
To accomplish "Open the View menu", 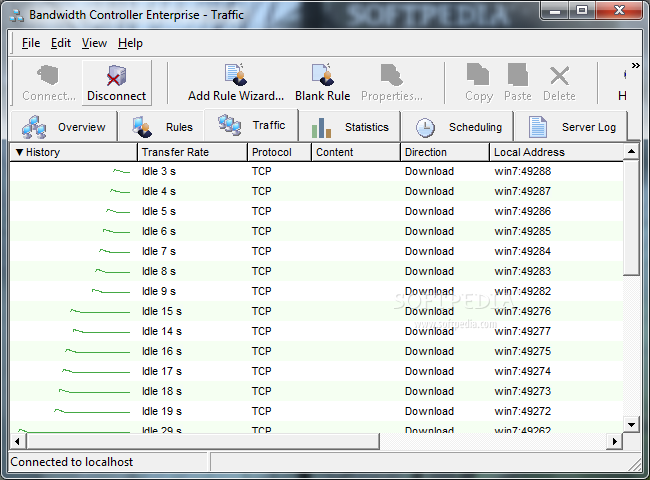I will 94,43.
